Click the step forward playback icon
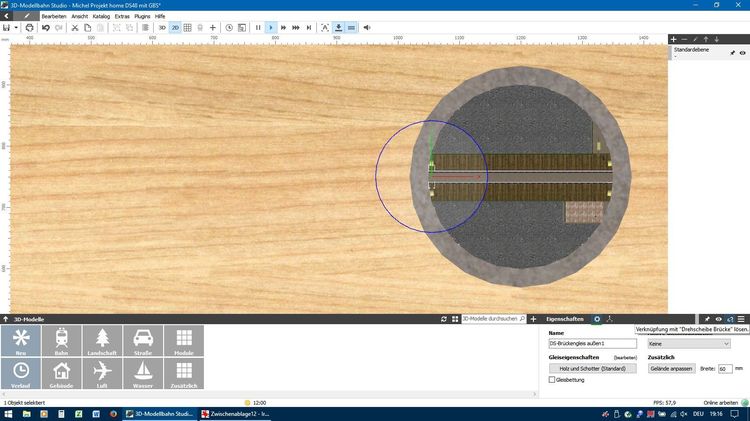The width and height of the screenshot is (750, 421). coord(309,28)
